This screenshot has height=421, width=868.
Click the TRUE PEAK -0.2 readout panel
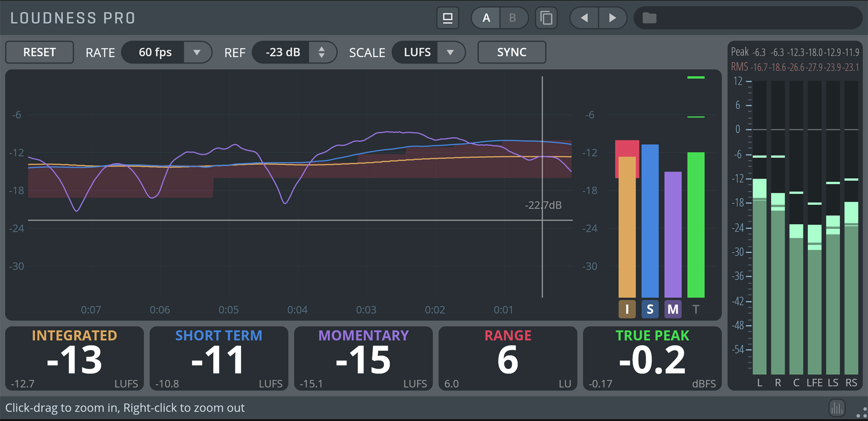652,359
